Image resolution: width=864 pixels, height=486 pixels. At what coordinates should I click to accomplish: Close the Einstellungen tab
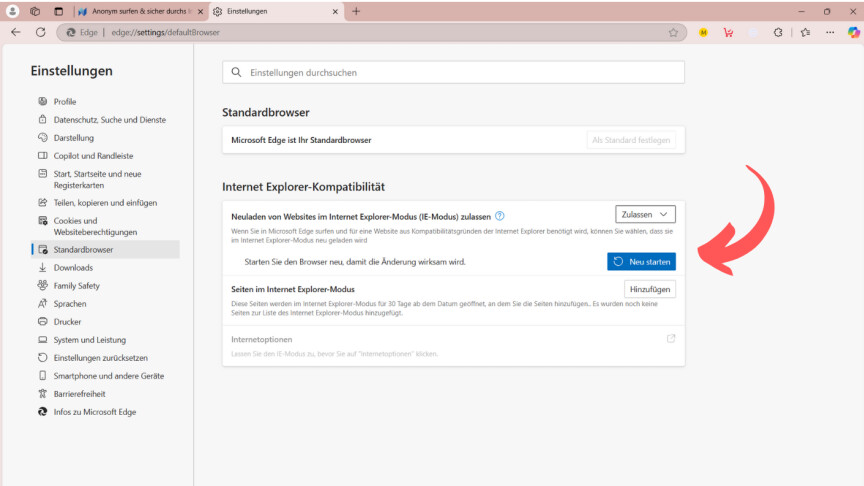coord(337,11)
